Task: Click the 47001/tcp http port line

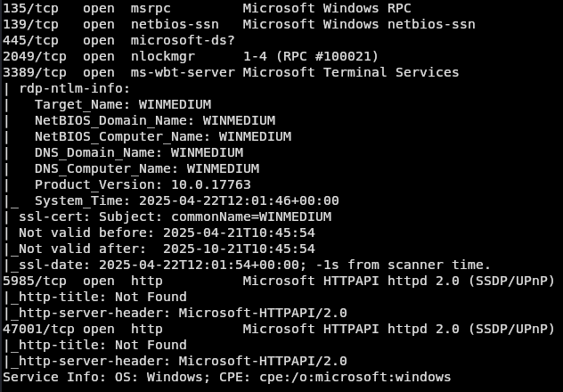Action: [x=279, y=329]
